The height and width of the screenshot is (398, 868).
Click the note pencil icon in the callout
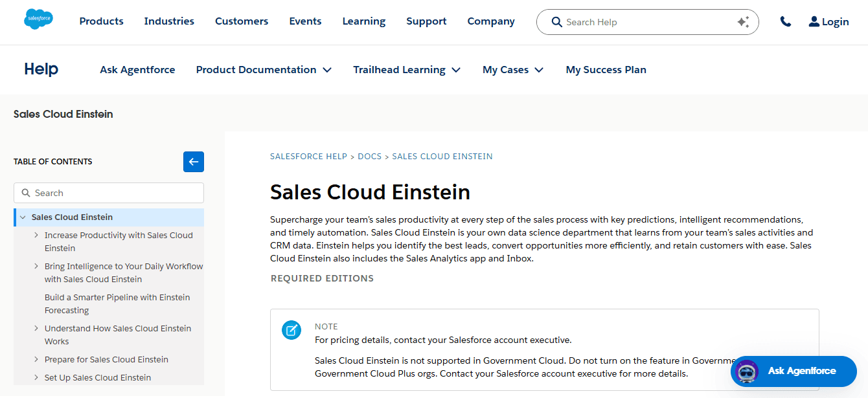point(291,330)
